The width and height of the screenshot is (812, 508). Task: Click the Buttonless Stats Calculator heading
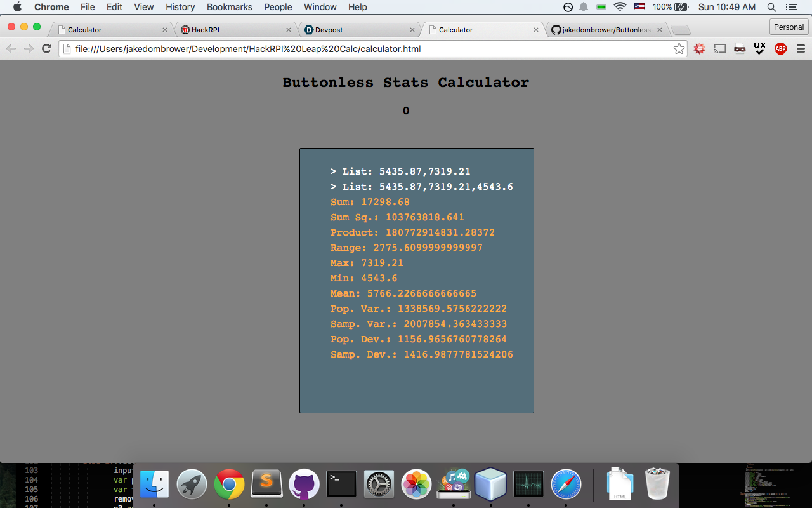click(405, 83)
